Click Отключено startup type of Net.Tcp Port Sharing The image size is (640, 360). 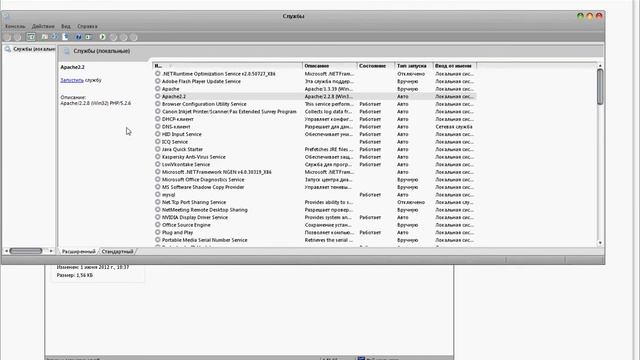(411, 202)
